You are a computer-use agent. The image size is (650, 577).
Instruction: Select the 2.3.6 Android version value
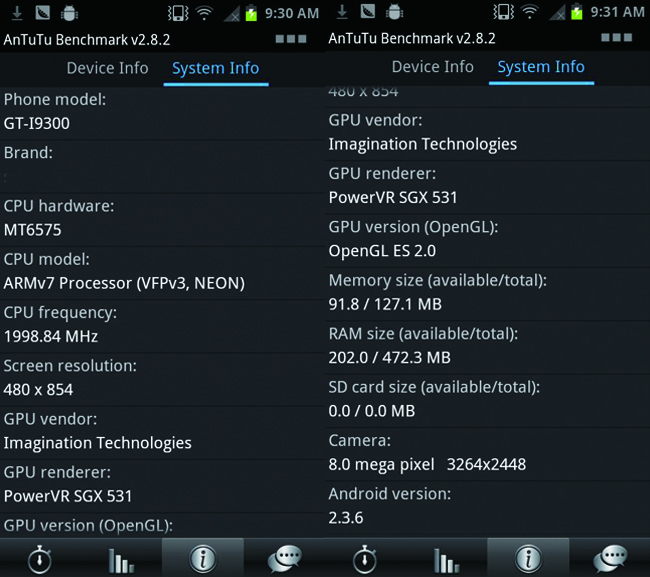[x=345, y=518]
